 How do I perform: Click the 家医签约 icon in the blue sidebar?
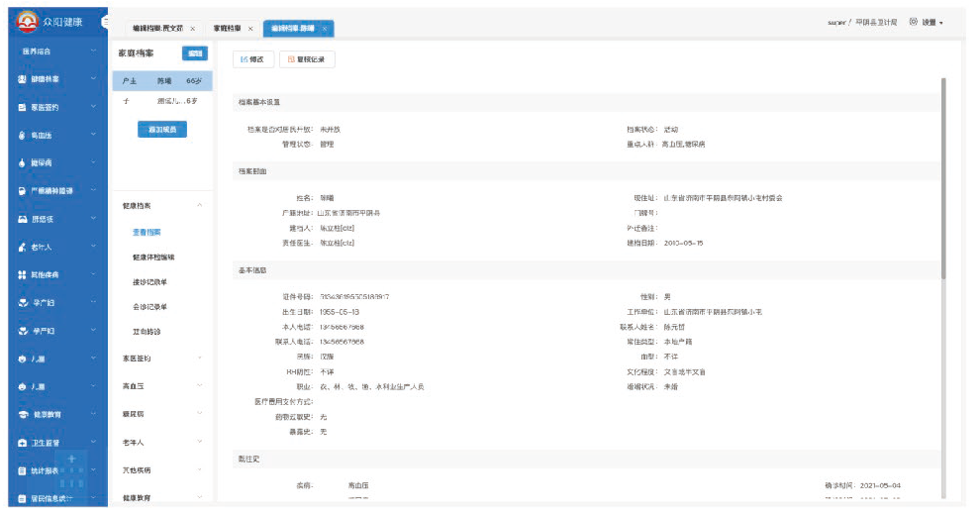22,107
